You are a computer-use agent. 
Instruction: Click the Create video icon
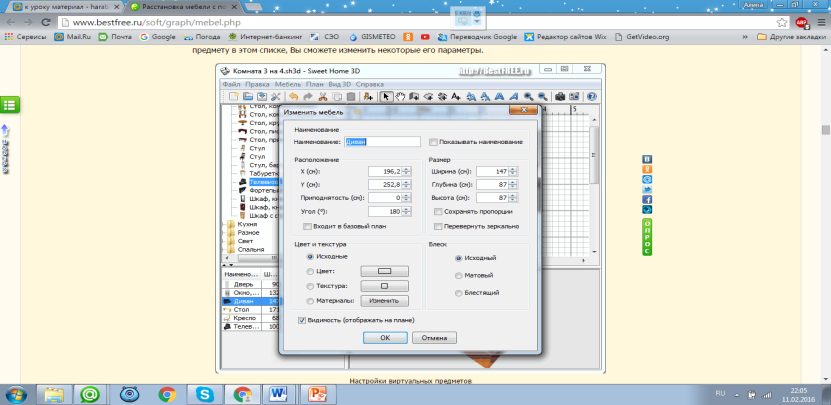point(573,96)
